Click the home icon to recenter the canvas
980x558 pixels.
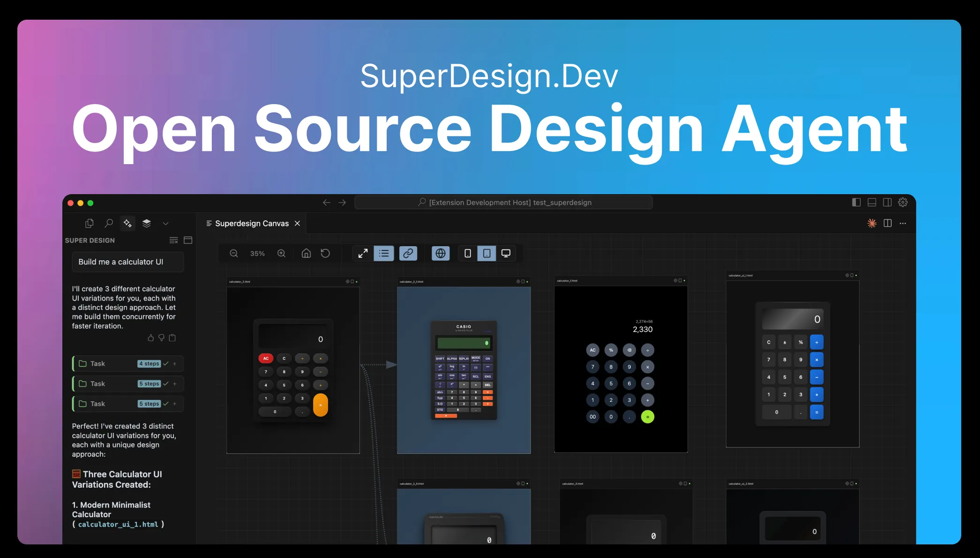(306, 253)
